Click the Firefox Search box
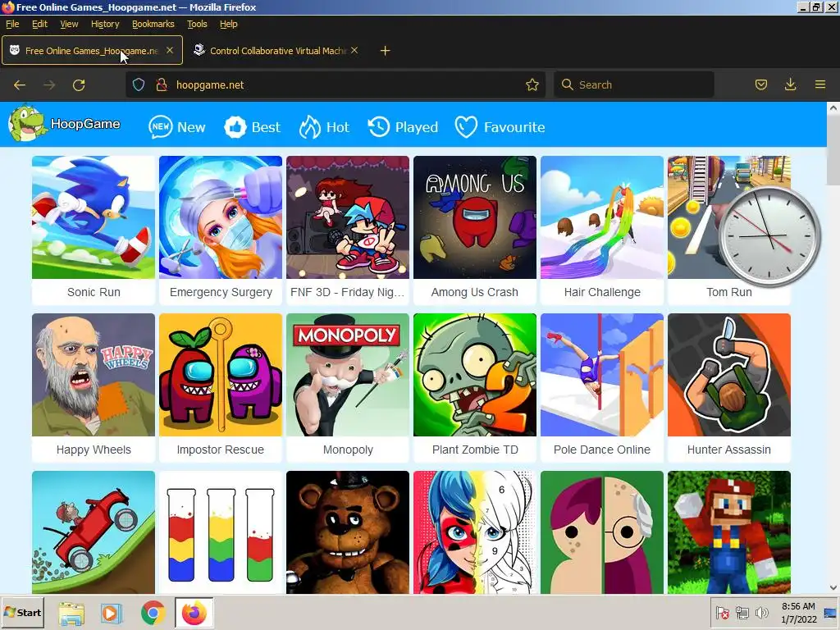The height and width of the screenshot is (630, 840). (x=634, y=84)
